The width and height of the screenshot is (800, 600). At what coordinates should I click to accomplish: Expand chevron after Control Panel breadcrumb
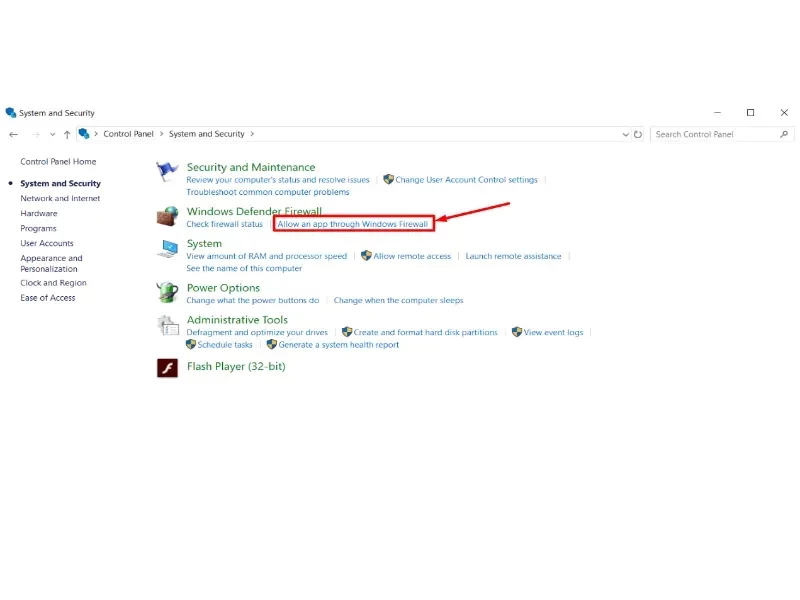tap(162, 134)
